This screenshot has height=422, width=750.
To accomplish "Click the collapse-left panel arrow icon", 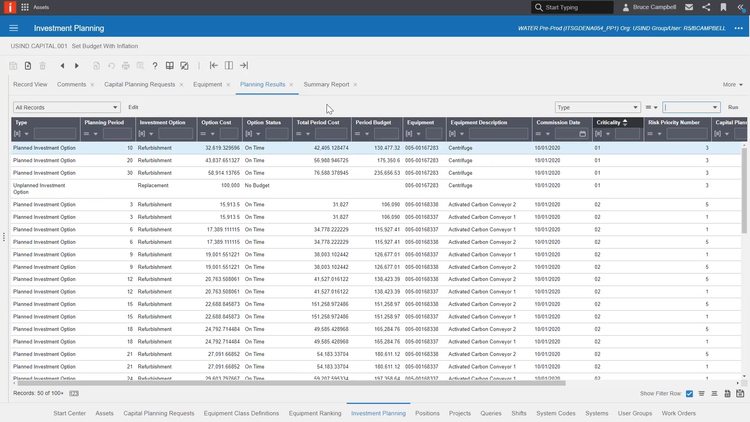I will click(214, 66).
